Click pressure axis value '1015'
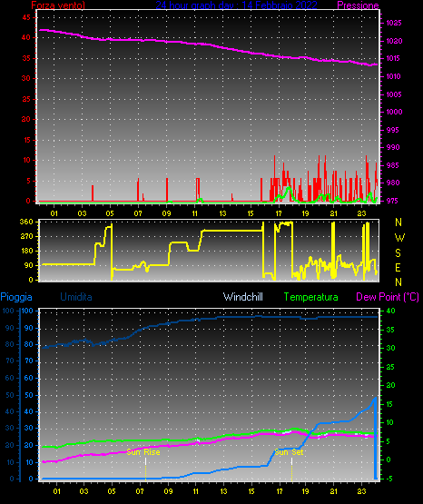This screenshot has height=504, width=423. click(x=393, y=58)
